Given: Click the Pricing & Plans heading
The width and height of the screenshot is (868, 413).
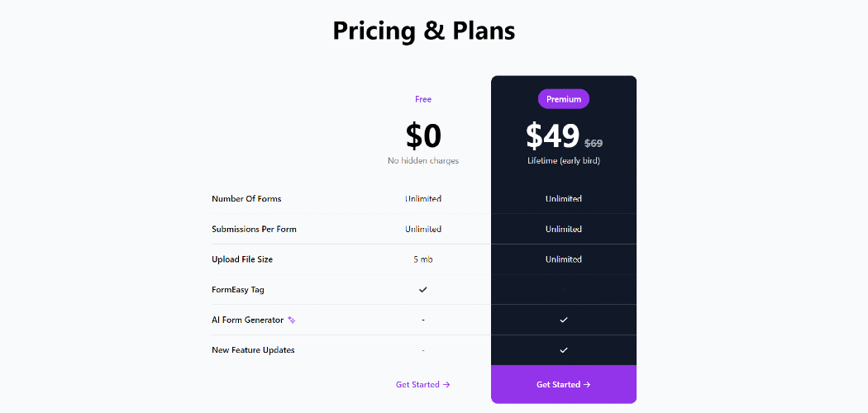Looking at the screenshot, I should pyautogui.click(x=423, y=31).
